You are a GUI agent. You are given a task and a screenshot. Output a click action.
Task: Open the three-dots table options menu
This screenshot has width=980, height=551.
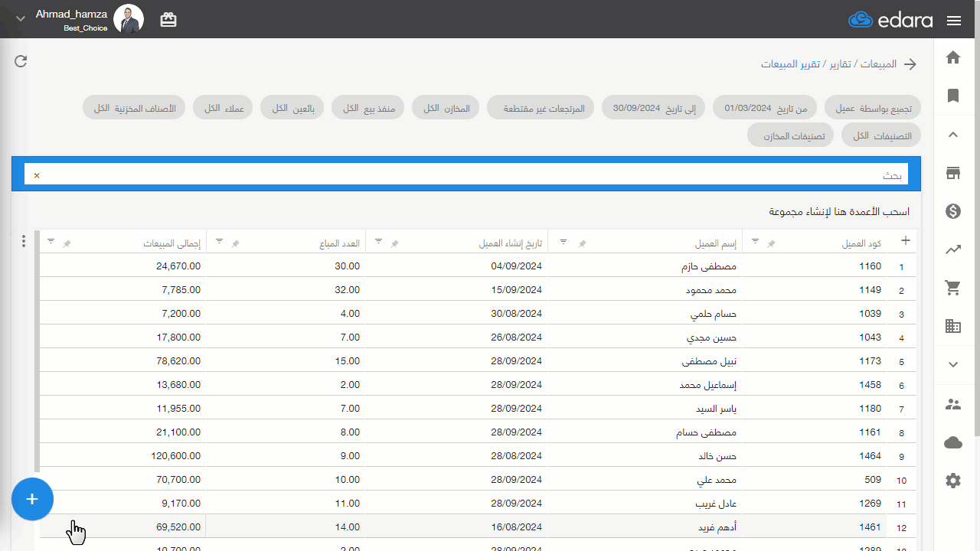pyautogui.click(x=24, y=242)
